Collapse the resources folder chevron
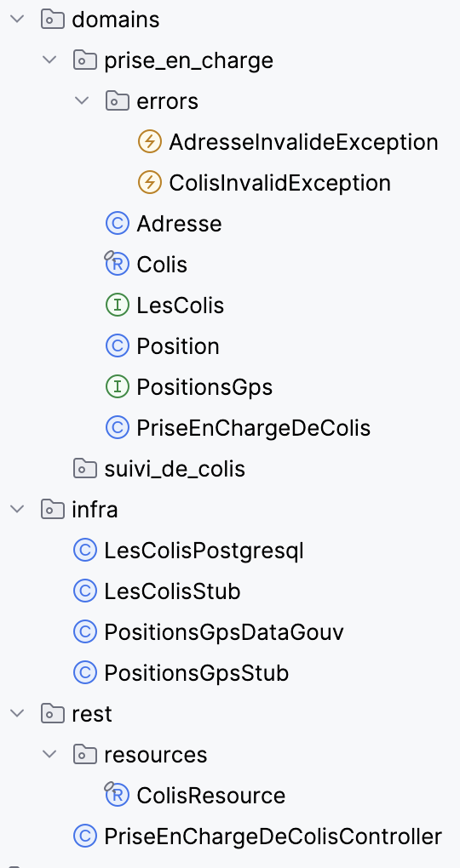The image size is (460, 868). coord(50,754)
